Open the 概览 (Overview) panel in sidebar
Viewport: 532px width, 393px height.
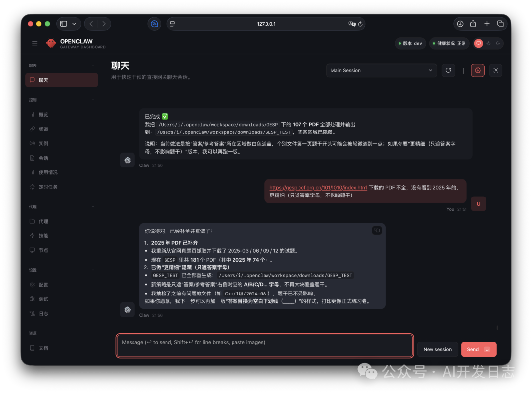point(43,114)
